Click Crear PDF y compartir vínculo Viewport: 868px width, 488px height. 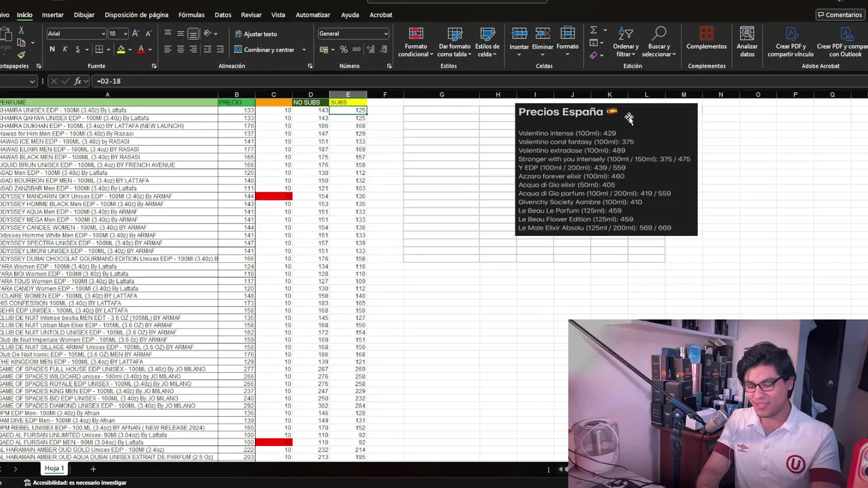tap(791, 42)
